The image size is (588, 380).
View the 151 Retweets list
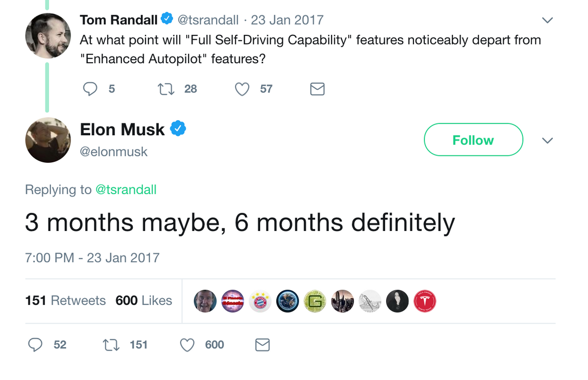click(x=65, y=301)
